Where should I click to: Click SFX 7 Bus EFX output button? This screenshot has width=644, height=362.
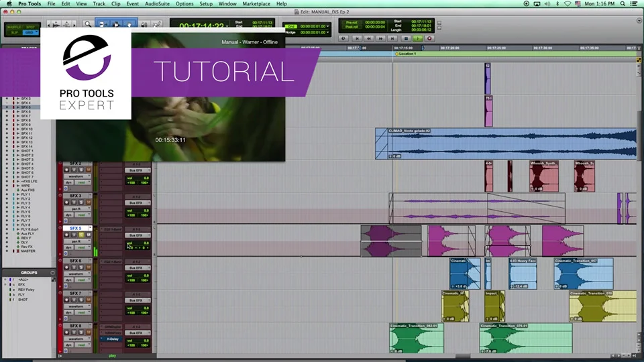(138, 300)
